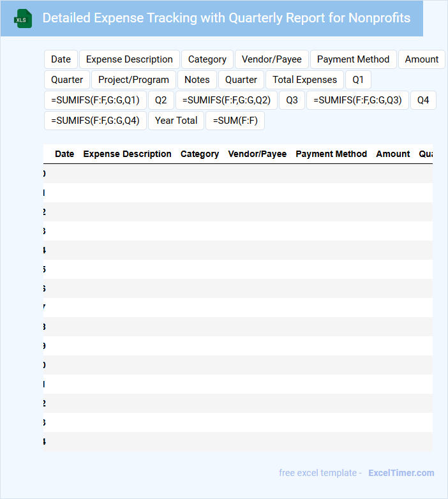Select the Q3 tag chip
The height and width of the screenshot is (499, 448).
(x=292, y=100)
